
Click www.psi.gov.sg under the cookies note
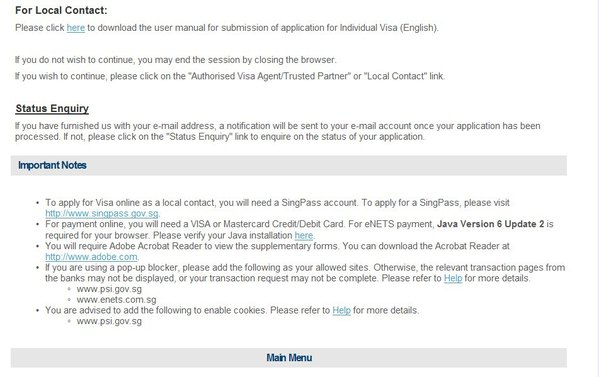109,321
